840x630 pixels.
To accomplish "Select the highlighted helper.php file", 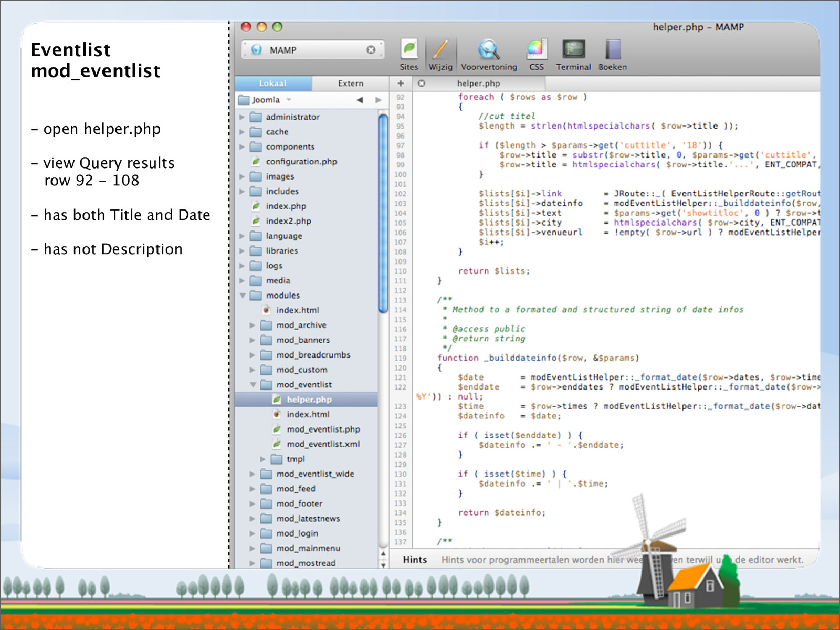I will 307,400.
